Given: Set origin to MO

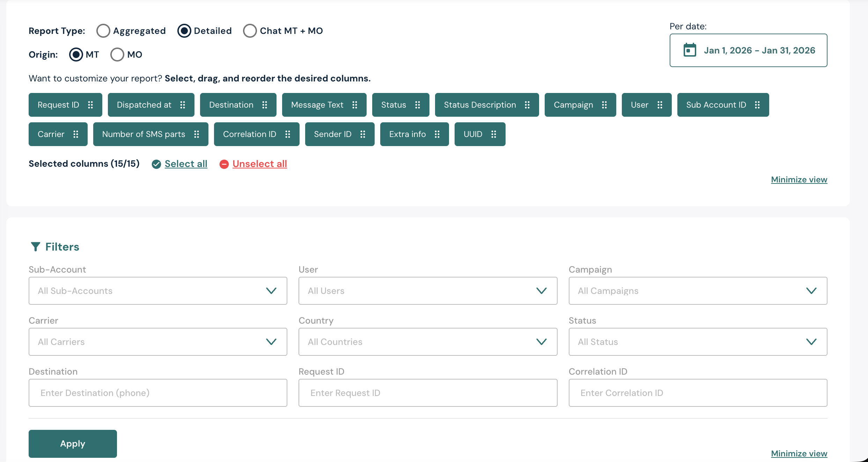Looking at the screenshot, I should pyautogui.click(x=117, y=55).
